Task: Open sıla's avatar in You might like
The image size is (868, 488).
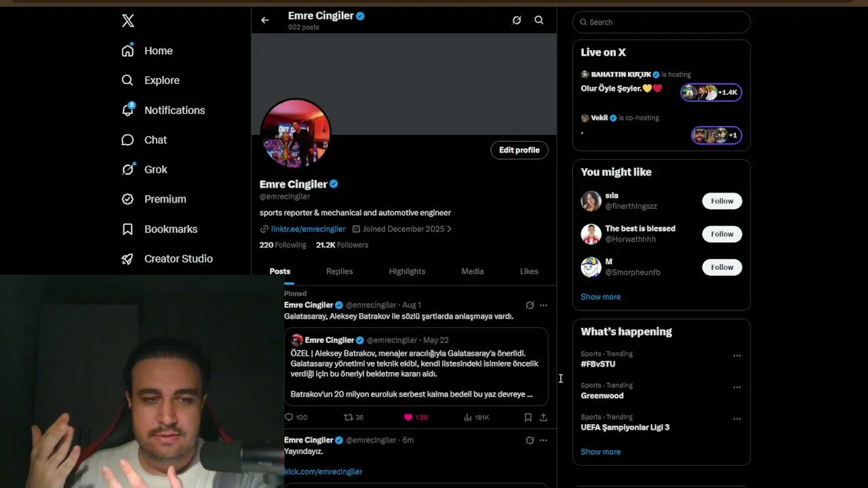Action: click(591, 201)
